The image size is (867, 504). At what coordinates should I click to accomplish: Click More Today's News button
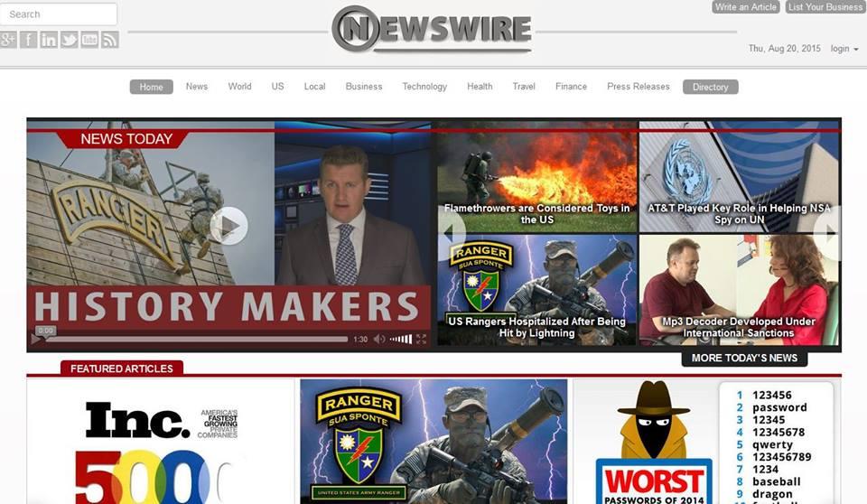[744, 358]
